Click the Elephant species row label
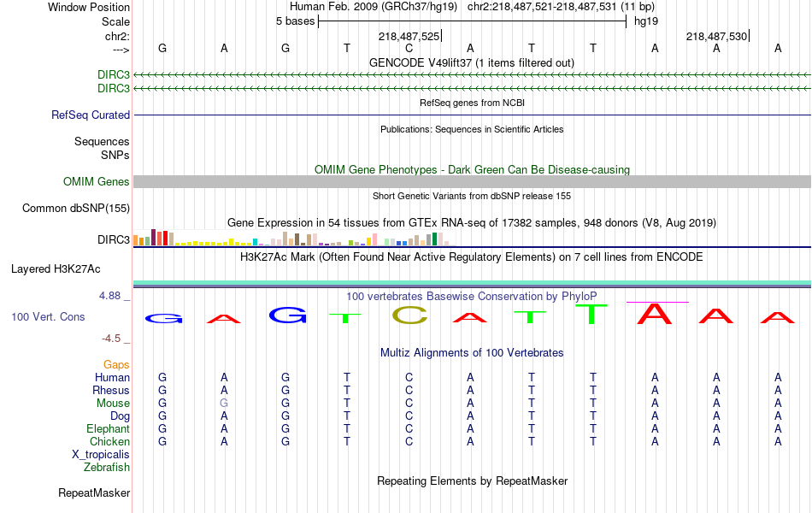This screenshot has width=812, height=513. tap(108, 429)
